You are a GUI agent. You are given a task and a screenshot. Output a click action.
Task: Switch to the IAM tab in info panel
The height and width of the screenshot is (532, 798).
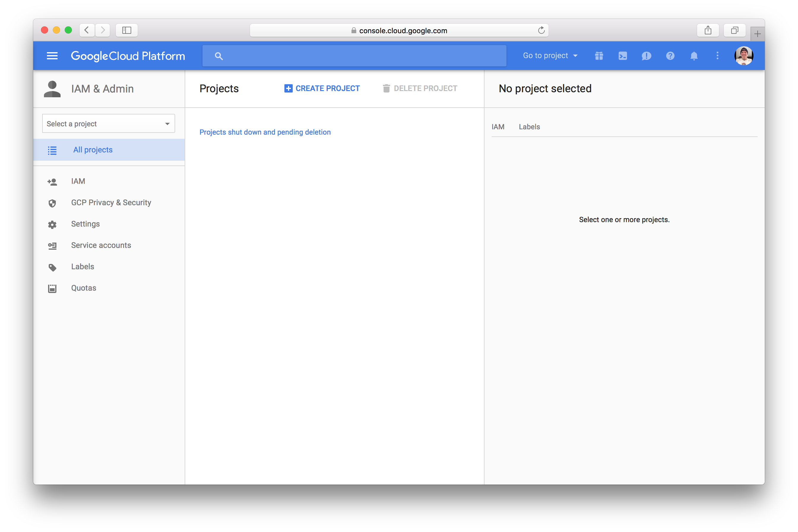(498, 127)
